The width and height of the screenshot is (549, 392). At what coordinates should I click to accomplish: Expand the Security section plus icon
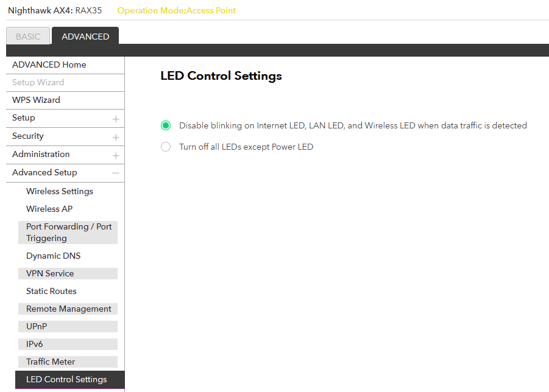coord(116,137)
